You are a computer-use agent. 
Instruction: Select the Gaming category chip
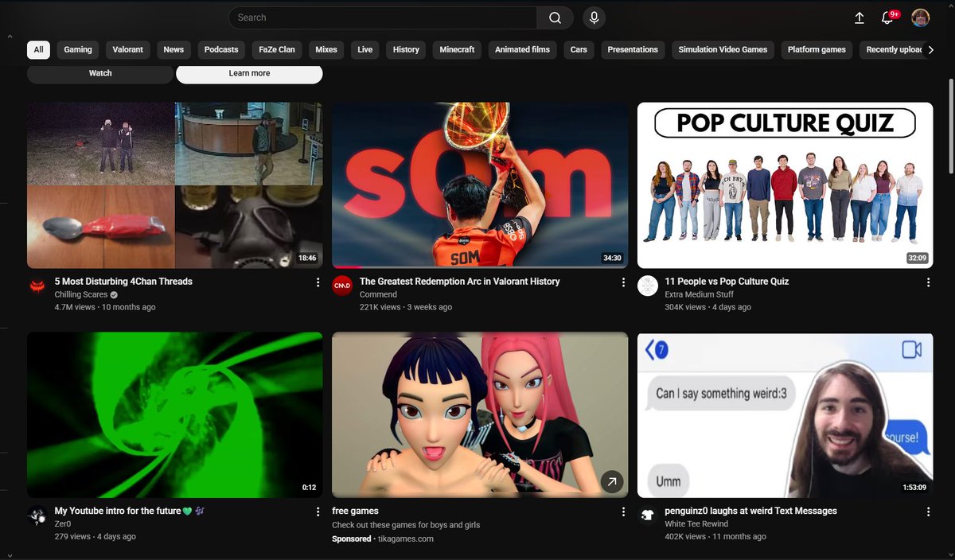coord(78,49)
